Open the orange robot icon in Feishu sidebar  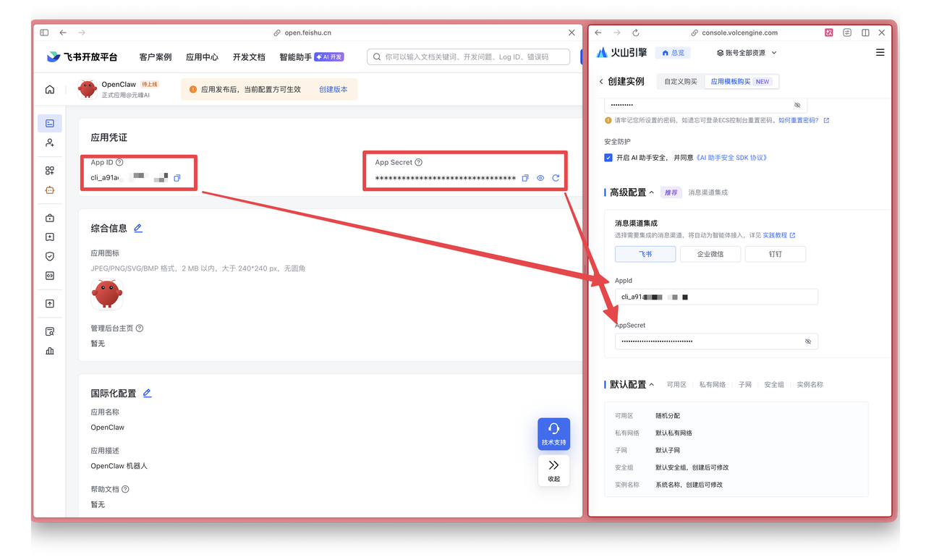click(x=50, y=190)
